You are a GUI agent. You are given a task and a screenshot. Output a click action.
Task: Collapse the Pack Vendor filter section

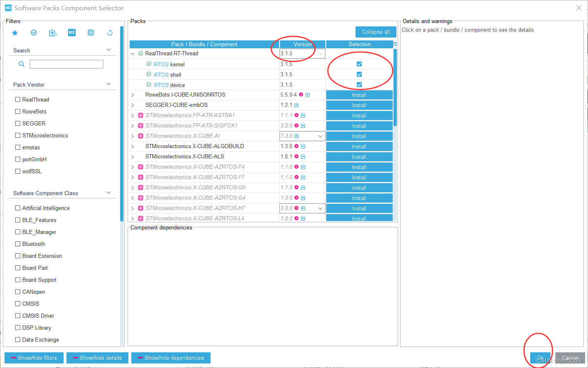point(109,84)
